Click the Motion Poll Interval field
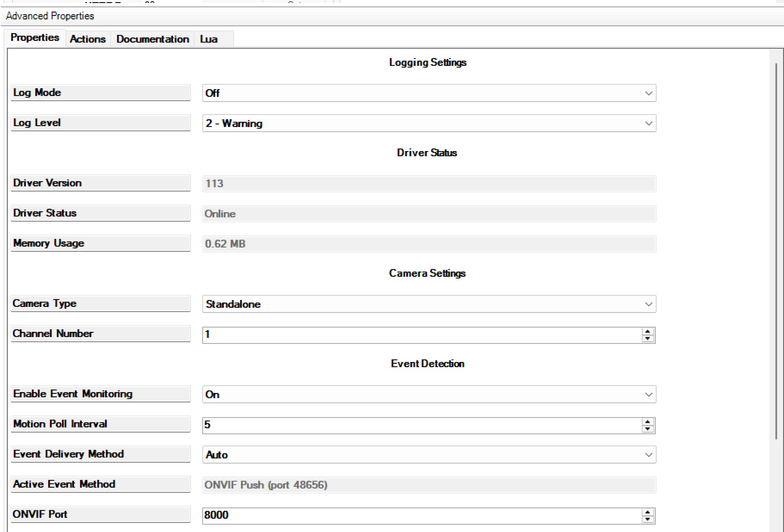The height and width of the screenshot is (532, 784). pyautogui.click(x=422, y=425)
